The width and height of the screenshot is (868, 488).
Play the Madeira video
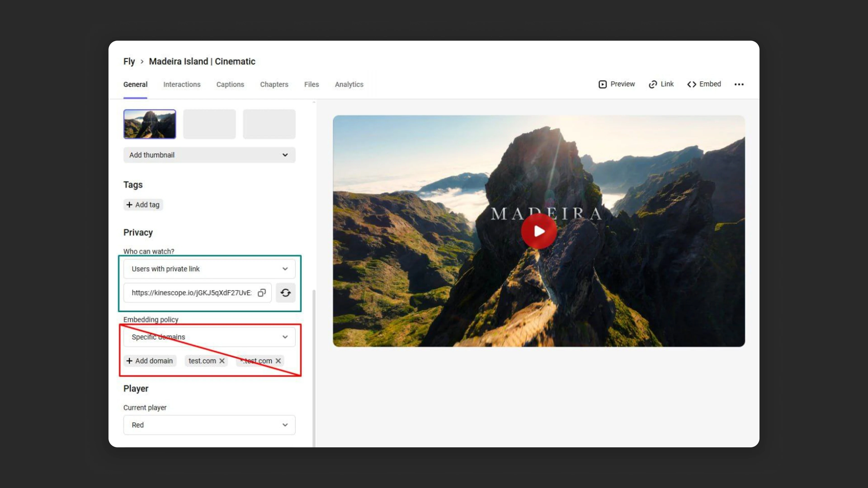pos(539,231)
